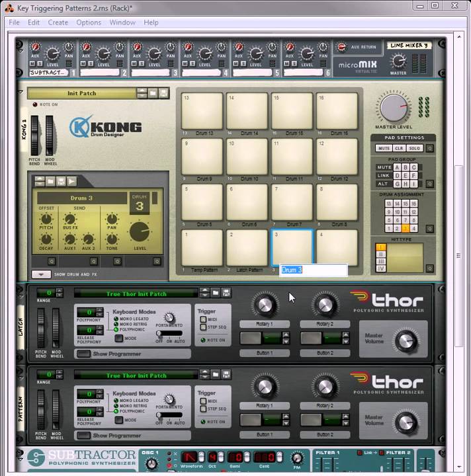Select drum assignment number 4
The height and width of the screenshot is (476, 471).
[413, 228]
